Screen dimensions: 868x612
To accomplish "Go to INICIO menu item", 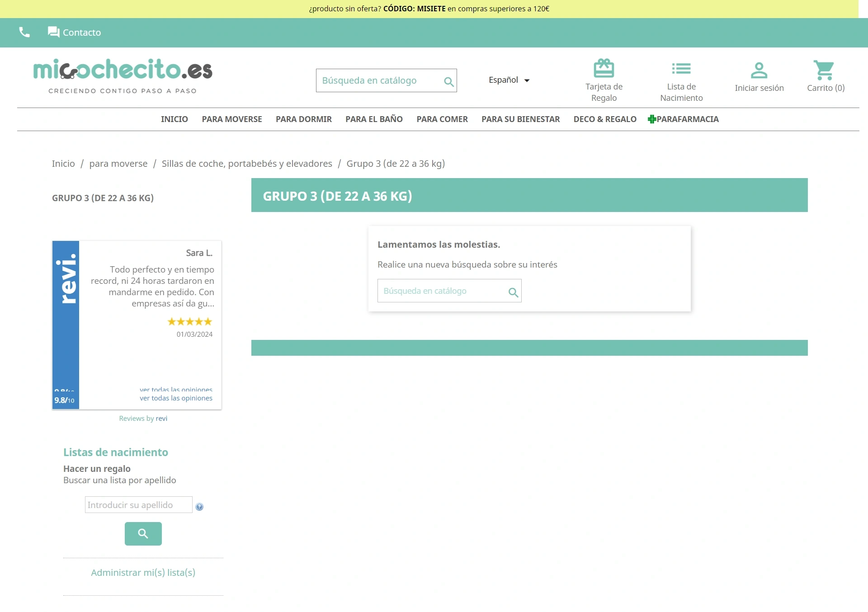I will [x=175, y=119].
